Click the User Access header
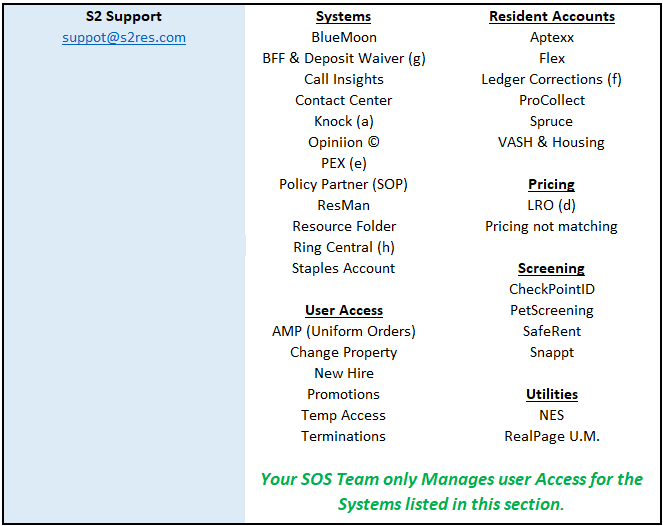 point(344,310)
